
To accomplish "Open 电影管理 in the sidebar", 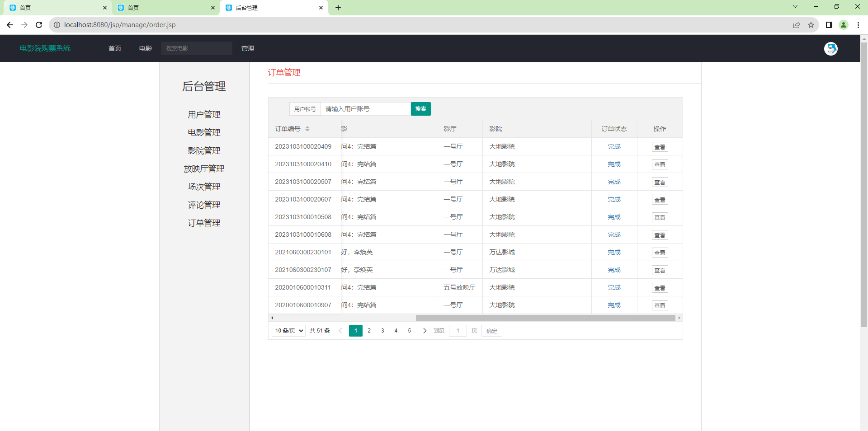I will (x=204, y=133).
